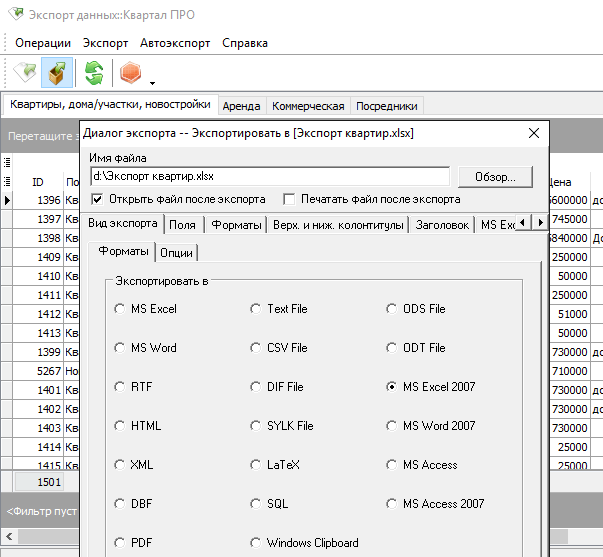The height and width of the screenshot is (557, 603).
Task: Click the Обзор... browse button
Action: pyautogui.click(x=496, y=177)
